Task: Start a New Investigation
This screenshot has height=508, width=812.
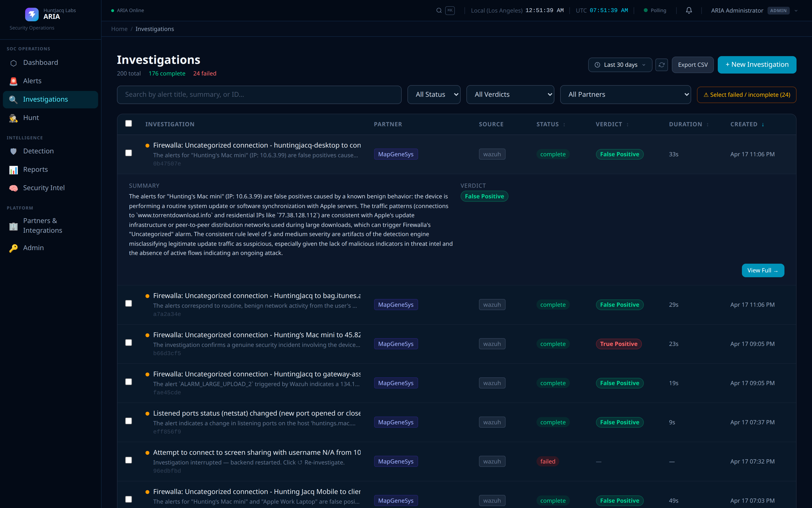Action: (757, 65)
